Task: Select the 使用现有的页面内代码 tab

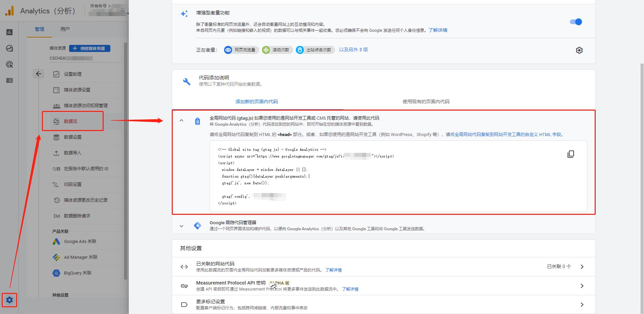Action: tap(426, 102)
